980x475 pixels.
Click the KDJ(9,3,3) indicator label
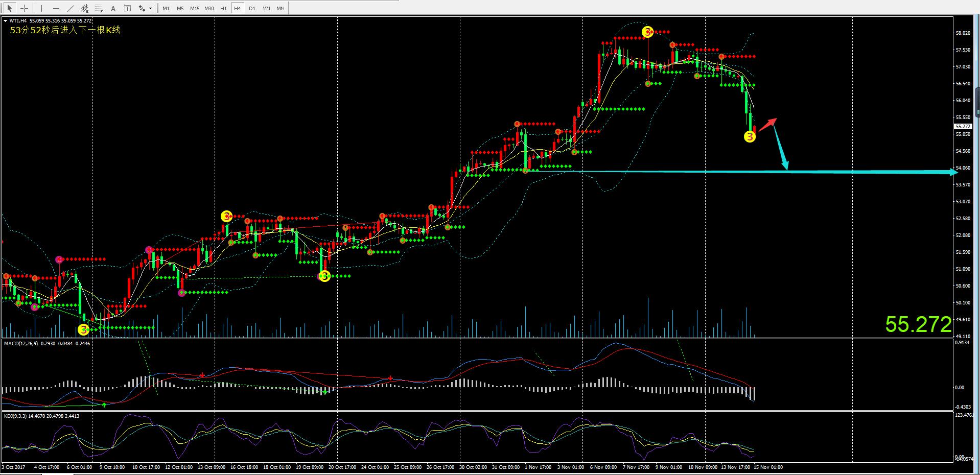42,416
